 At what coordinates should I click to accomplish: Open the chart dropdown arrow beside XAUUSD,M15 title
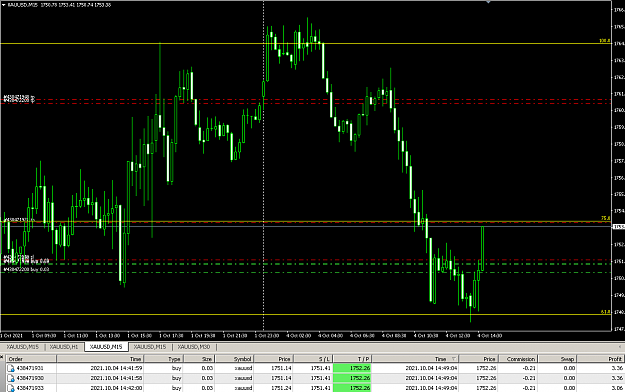(4, 5)
